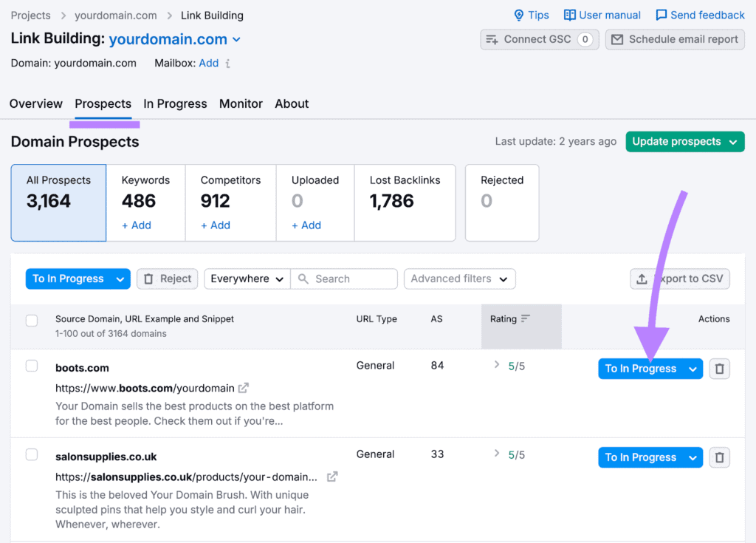The image size is (756, 543).
Task: Click the trash icon for boots.com row
Action: click(x=720, y=369)
